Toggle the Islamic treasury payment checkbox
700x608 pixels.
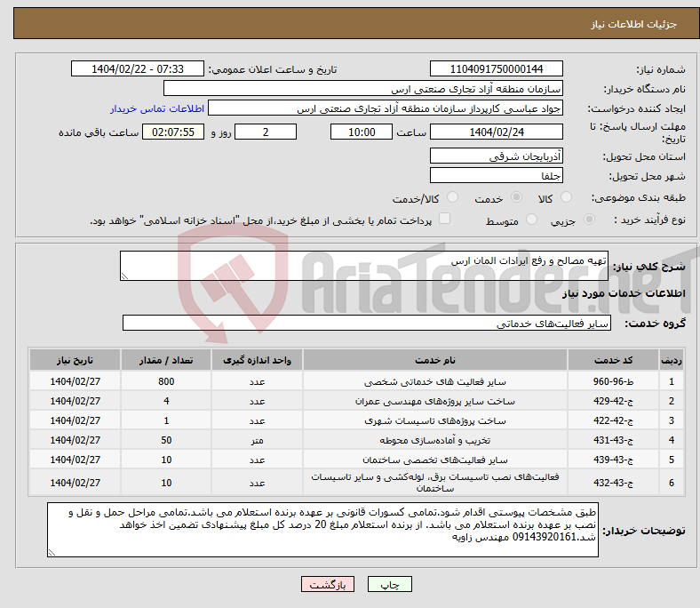(x=444, y=219)
